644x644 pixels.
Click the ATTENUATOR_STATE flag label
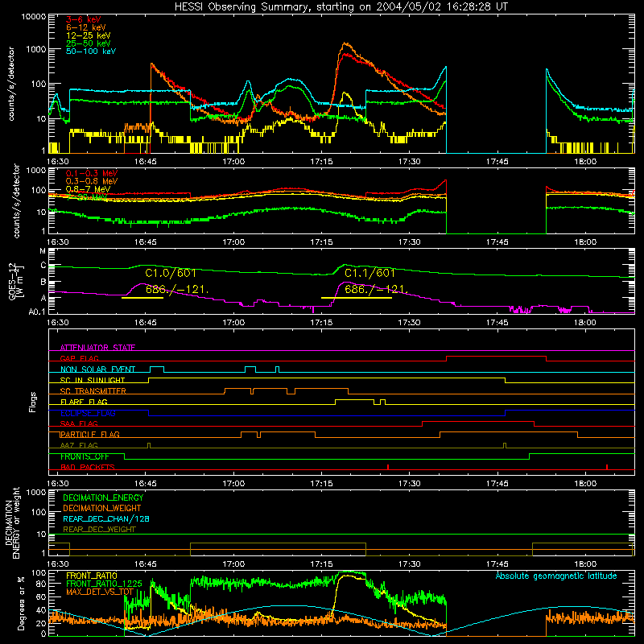tap(97, 348)
